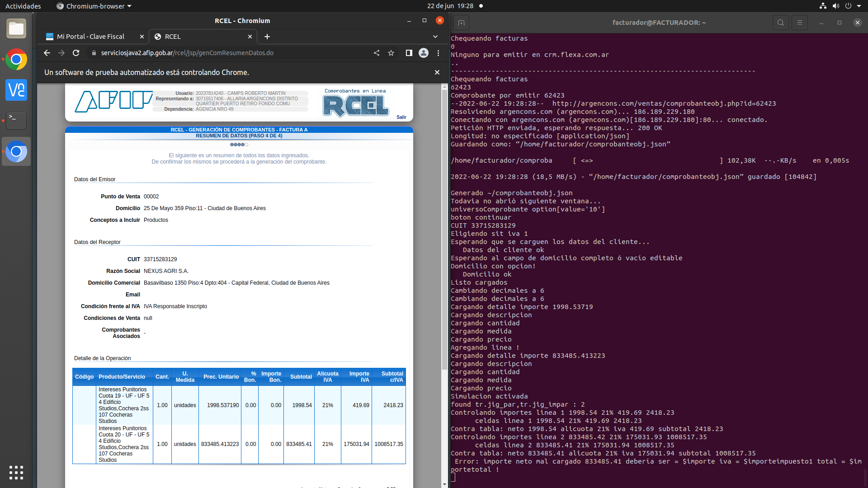Select the Chromium icon in the dock
The width and height of the screenshot is (868, 488).
tap(16, 151)
